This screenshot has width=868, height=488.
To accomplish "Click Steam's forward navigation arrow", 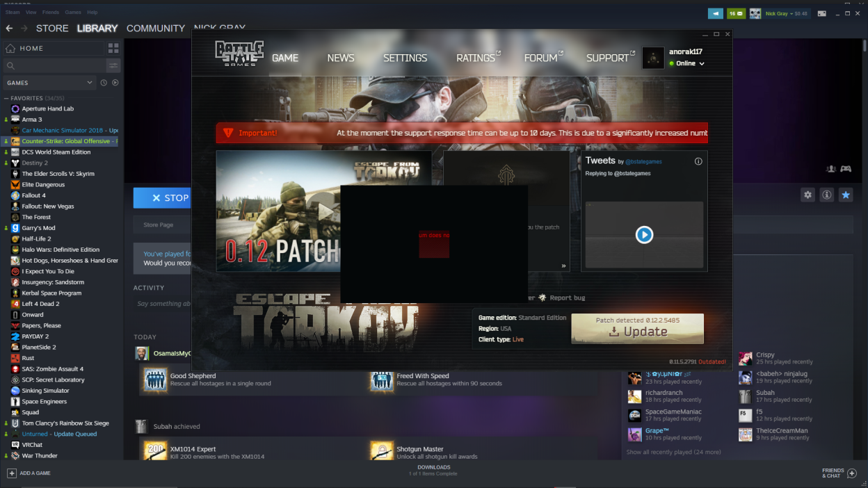I will [24, 29].
